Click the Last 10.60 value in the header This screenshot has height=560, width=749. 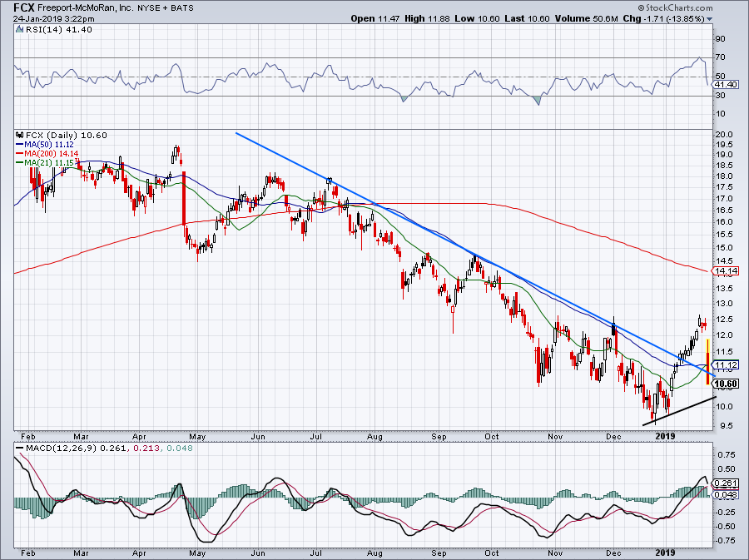[528, 18]
